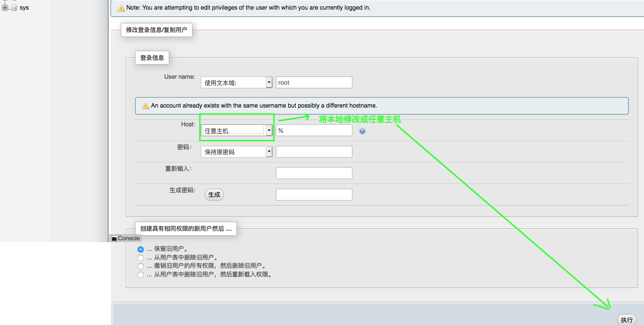
Task: Click the warning icon beside the duplicate account message
Action: [x=145, y=105]
